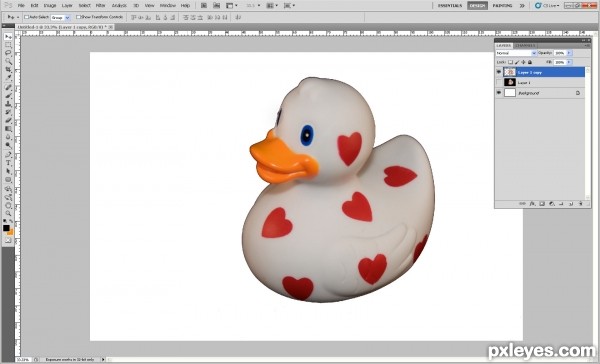The image size is (600, 364).
Task: Switch to the Channels tab
Action: [524, 46]
